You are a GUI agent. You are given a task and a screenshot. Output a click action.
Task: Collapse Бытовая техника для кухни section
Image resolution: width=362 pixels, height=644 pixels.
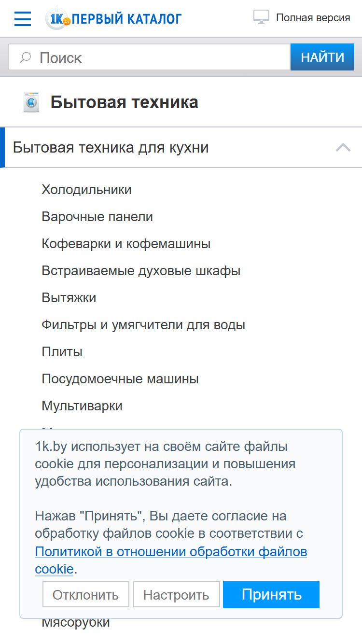[x=343, y=147]
